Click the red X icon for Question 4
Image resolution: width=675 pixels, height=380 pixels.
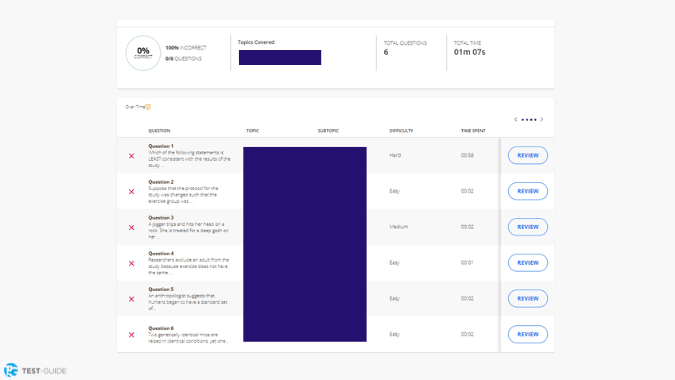[x=132, y=263]
